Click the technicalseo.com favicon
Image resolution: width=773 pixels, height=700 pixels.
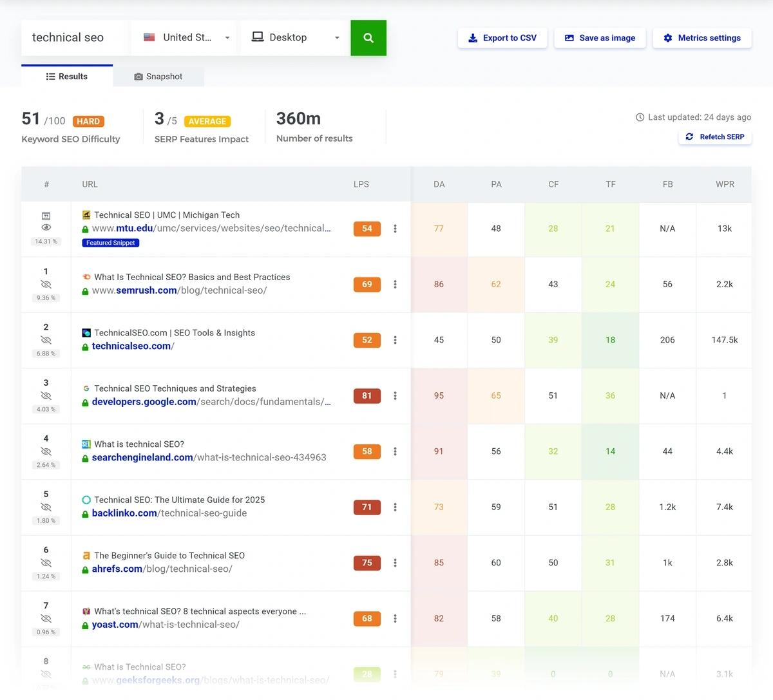pyautogui.click(x=86, y=333)
